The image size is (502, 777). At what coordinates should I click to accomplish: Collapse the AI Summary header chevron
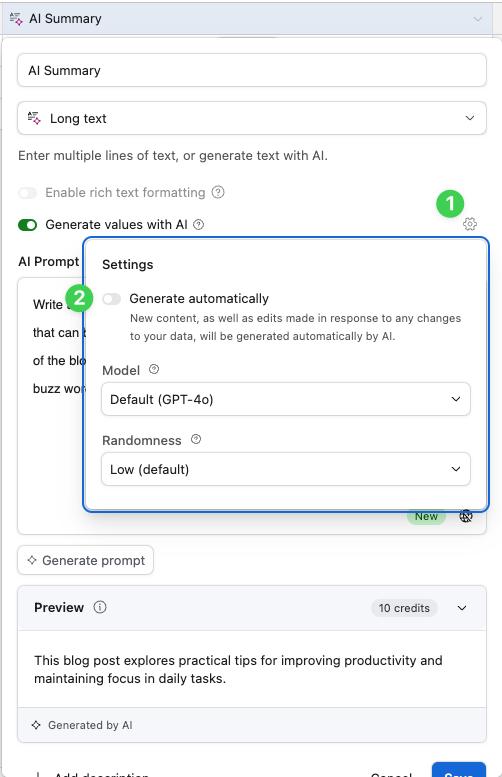478,19
